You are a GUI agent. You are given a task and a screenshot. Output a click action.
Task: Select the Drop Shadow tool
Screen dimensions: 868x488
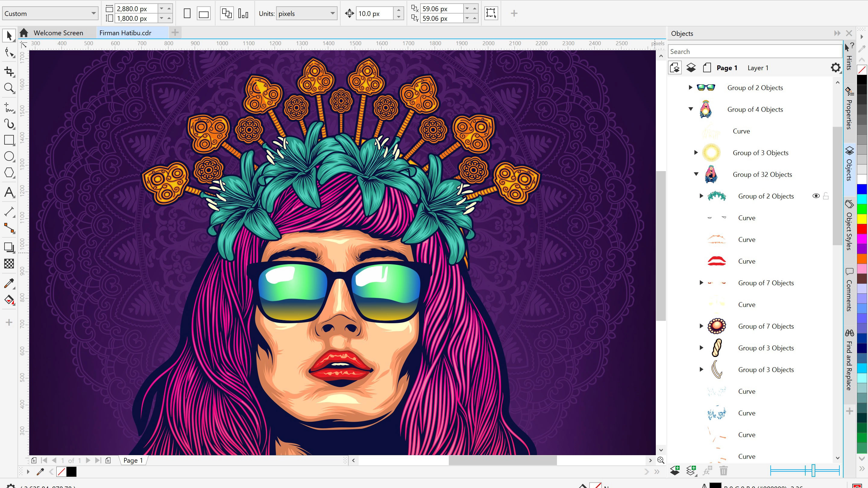click(9, 247)
